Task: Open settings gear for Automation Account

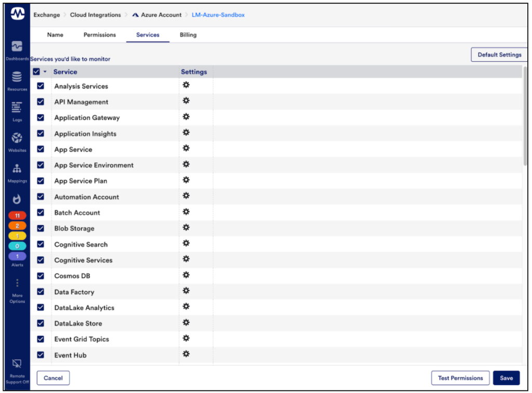Action: [186, 196]
